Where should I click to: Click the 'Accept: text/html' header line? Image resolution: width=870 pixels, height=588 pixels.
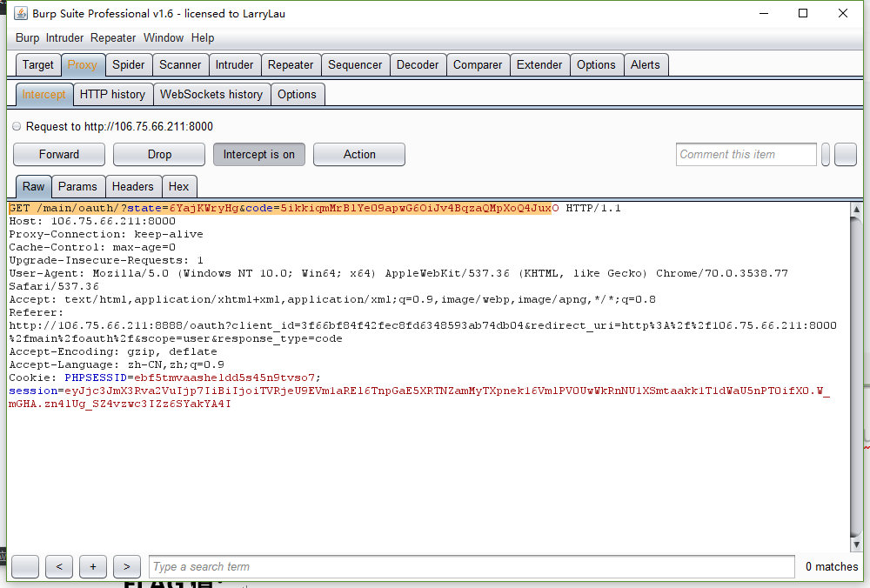click(332, 299)
